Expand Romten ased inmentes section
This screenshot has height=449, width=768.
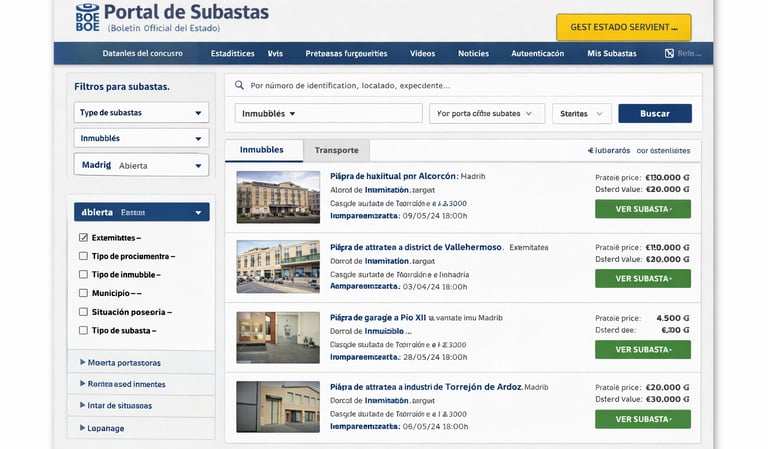[122, 384]
